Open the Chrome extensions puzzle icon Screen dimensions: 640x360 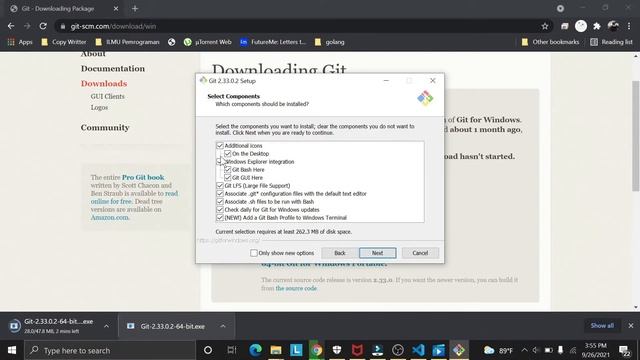tap(597, 26)
